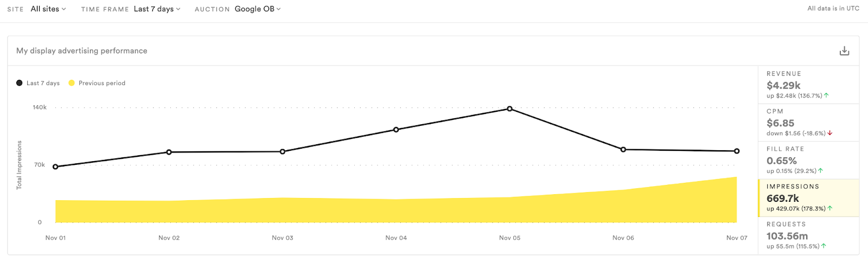Click the red down arrow beside CPM change
Viewport: 868px width, 262px height.
coord(830,133)
